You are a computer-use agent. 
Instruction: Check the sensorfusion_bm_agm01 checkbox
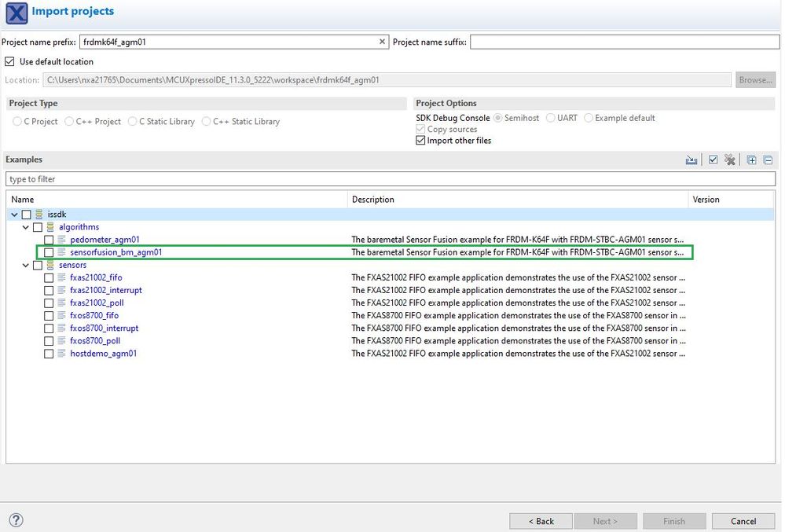[49, 253]
